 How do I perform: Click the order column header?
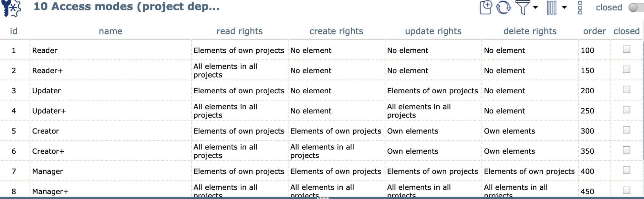click(594, 31)
